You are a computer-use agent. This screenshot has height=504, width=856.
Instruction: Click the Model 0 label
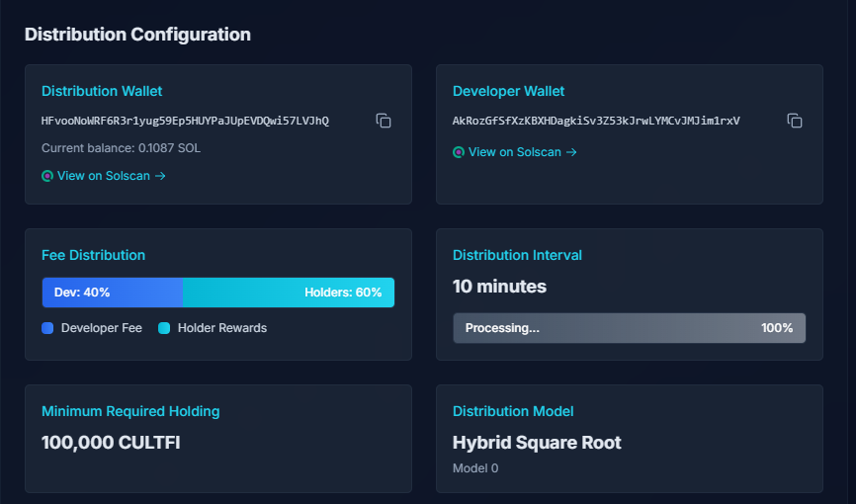point(475,468)
